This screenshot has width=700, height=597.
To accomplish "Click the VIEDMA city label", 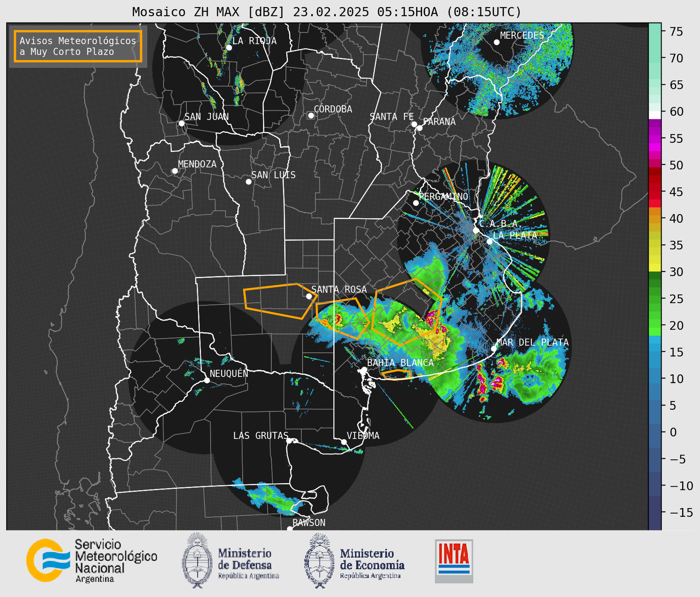I will [363, 436].
